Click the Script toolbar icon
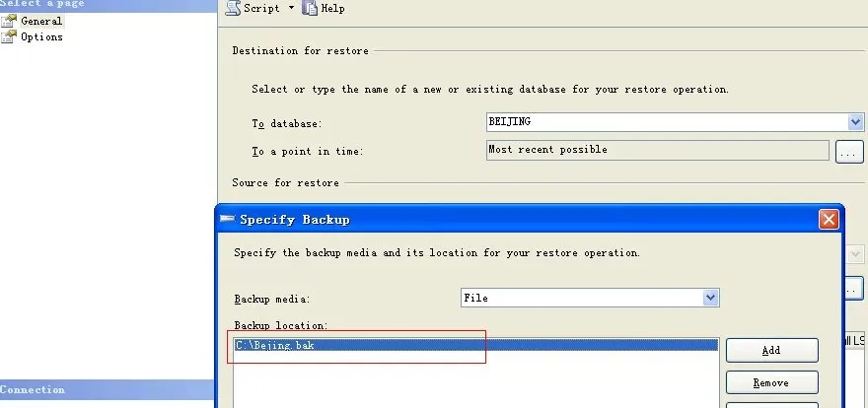Screen dimensions: 868x408 click(x=233, y=8)
